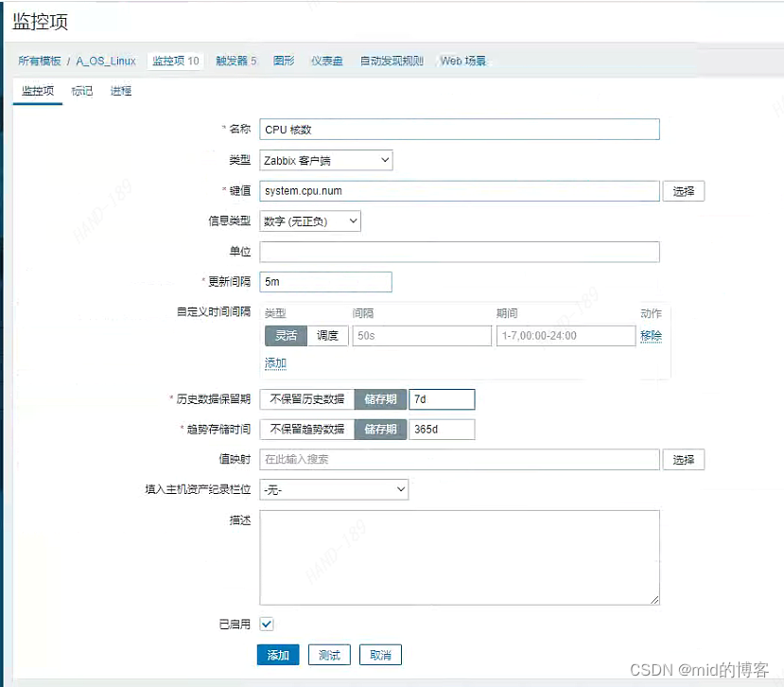784x687 pixels.
Task: Click the 名称 field containing CPU 核数
Action: coord(460,130)
